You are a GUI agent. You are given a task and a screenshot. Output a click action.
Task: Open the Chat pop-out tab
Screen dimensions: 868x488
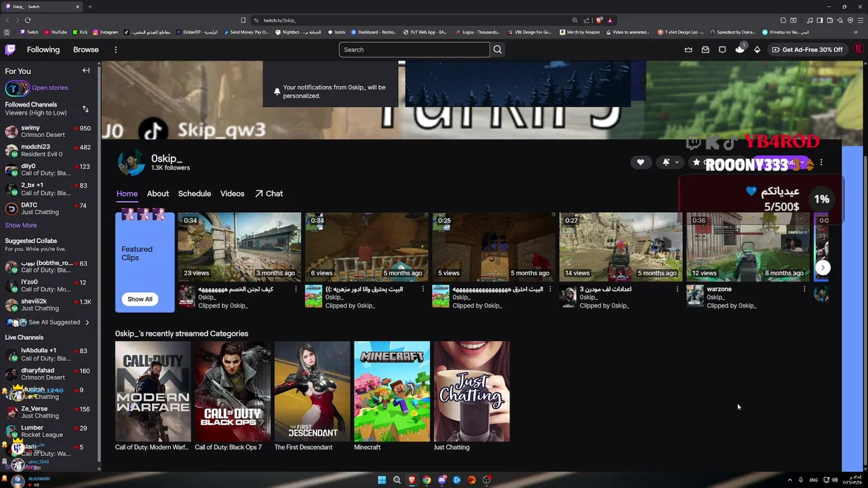pyautogui.click(x=269, y=194)
